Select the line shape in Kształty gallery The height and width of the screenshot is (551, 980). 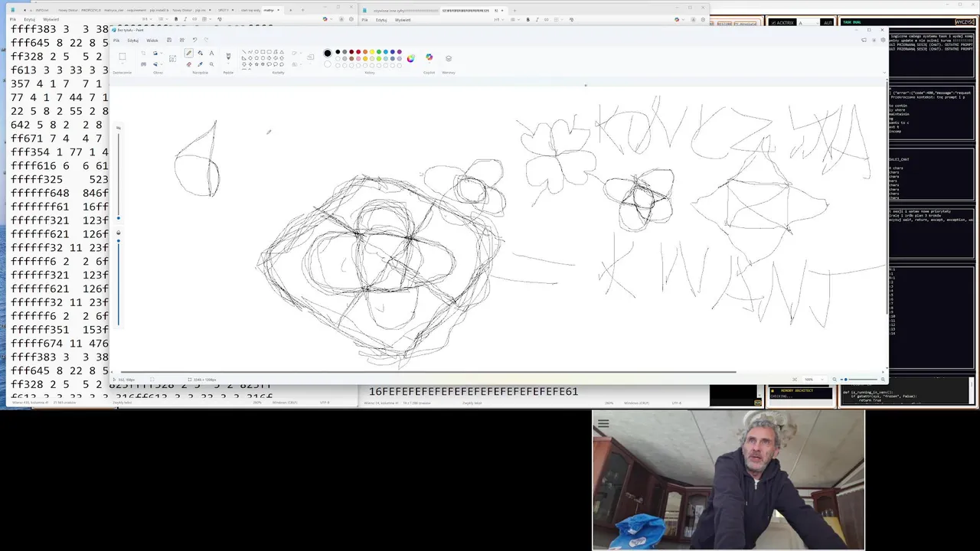tap(243, 51)
